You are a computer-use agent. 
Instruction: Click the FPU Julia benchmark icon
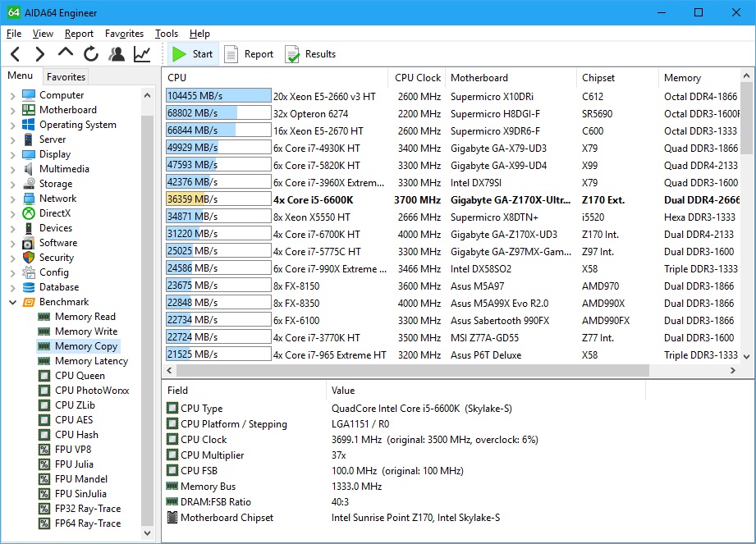44,464
